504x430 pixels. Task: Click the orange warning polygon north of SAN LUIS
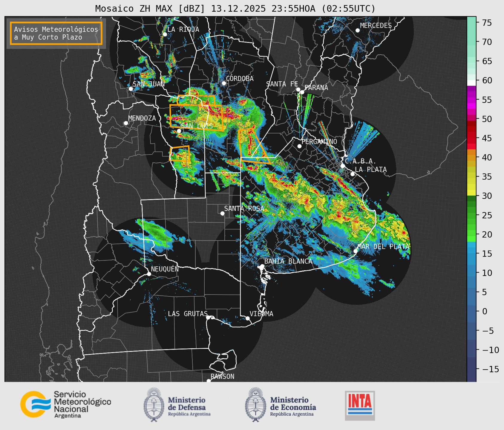point(196,118)
